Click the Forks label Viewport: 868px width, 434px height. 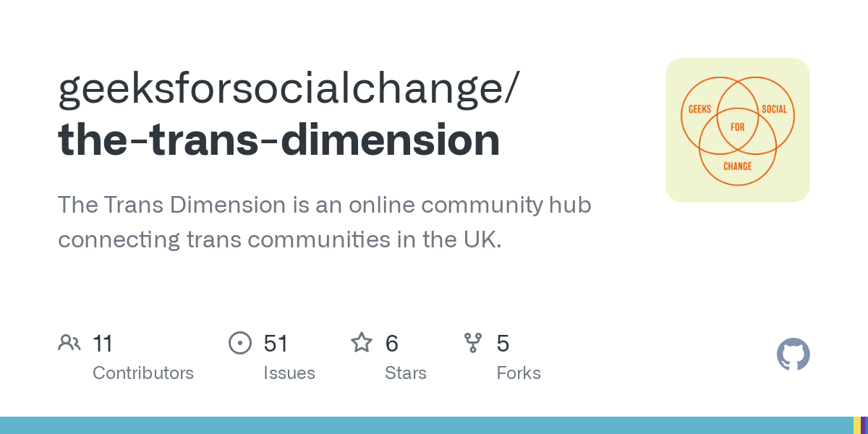click(519, 373)
